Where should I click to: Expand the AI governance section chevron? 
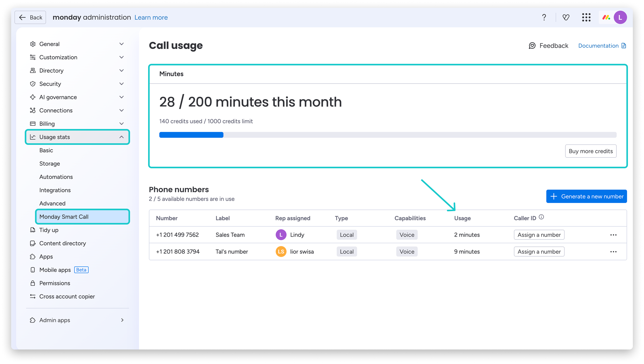click(x=122, y=97)
